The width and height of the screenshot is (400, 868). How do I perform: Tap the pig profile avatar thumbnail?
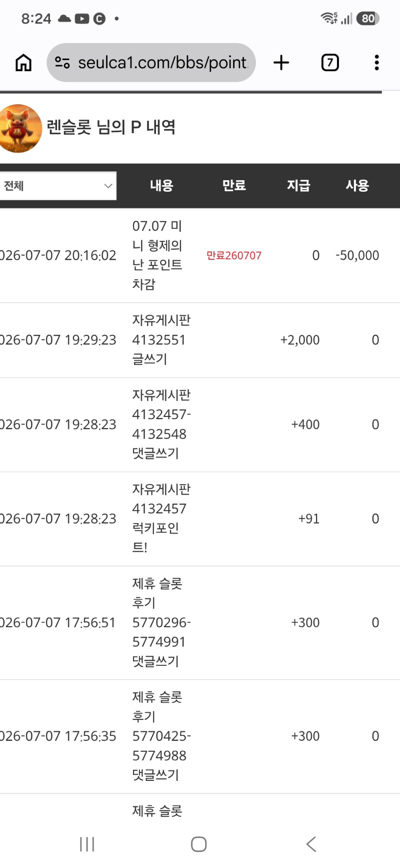point(20,128)
